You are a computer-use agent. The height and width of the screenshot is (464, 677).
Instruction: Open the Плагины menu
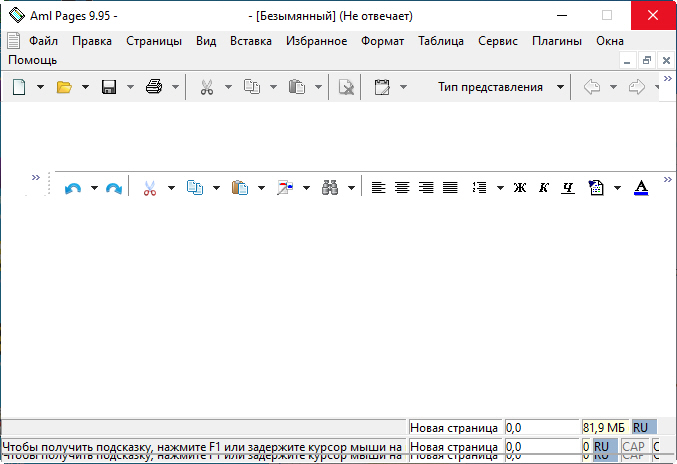pos(557,41)
